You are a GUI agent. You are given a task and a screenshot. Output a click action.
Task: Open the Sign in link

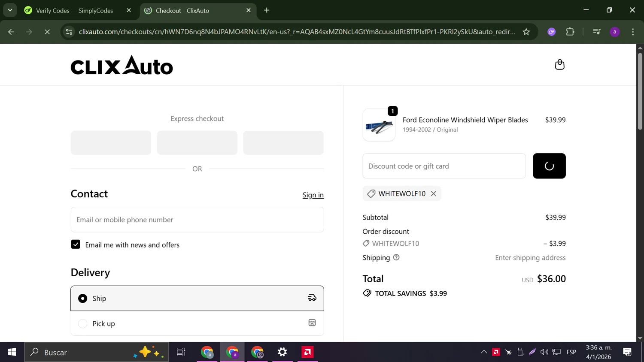(x=313, y=195)
